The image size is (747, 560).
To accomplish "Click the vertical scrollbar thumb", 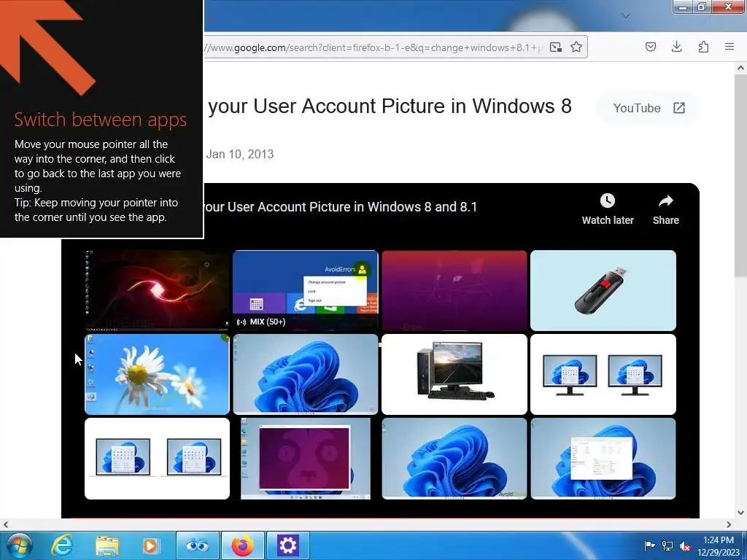I will 740,175.
